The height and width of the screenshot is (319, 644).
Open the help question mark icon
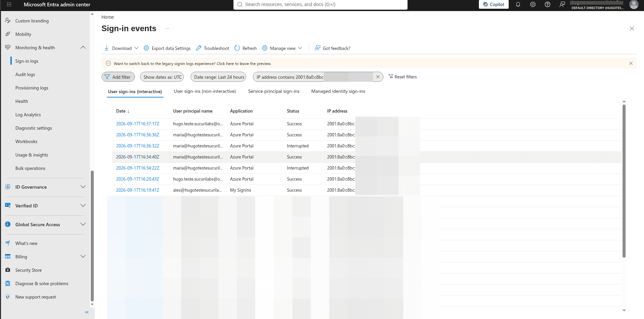point(548,4)
